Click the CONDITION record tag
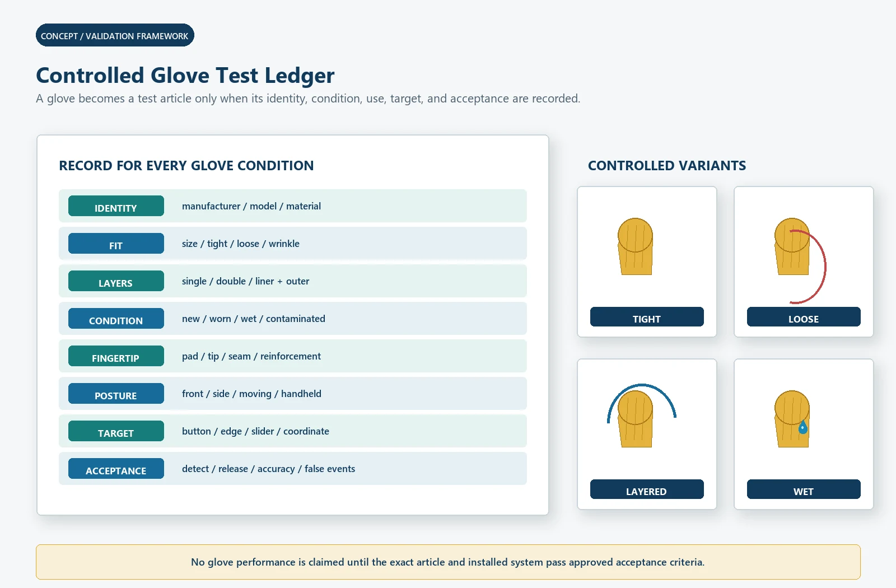 (x=116, y=319)
